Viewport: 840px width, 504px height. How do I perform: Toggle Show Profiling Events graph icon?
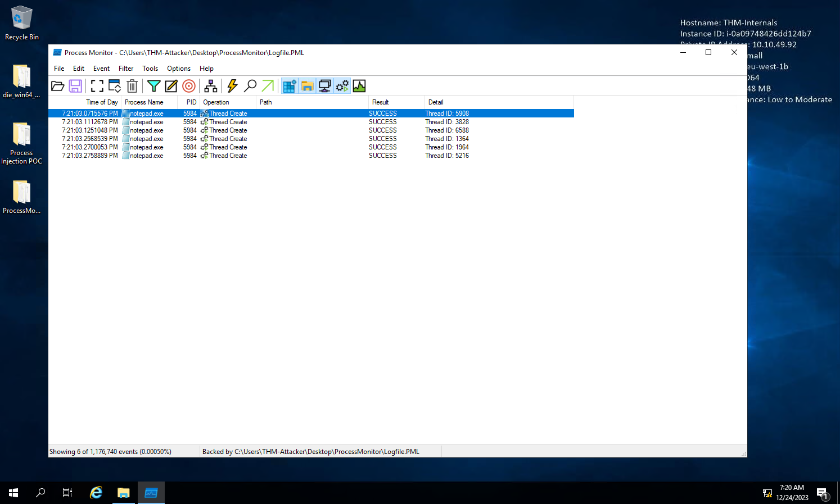pos(359,86)
